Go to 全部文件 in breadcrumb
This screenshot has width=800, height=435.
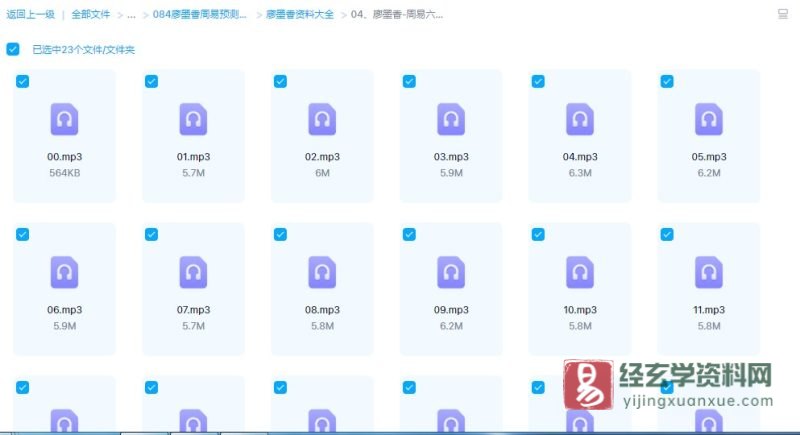pyautogui.click(x=90, y=15)
